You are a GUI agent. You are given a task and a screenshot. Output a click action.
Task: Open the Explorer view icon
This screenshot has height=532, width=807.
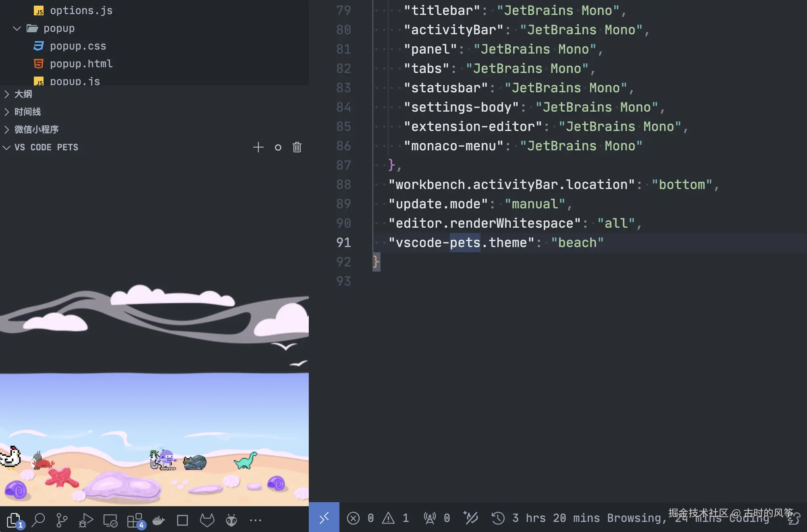point(14,520)
